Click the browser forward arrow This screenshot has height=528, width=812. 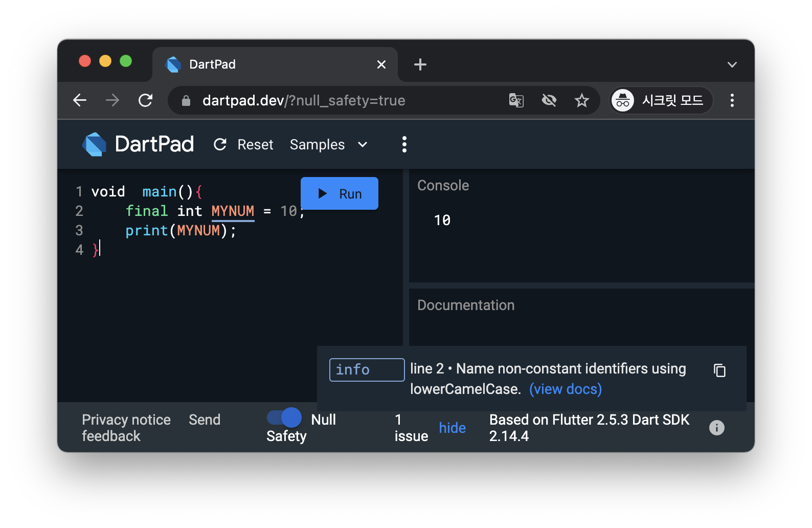tap(112, 100)
